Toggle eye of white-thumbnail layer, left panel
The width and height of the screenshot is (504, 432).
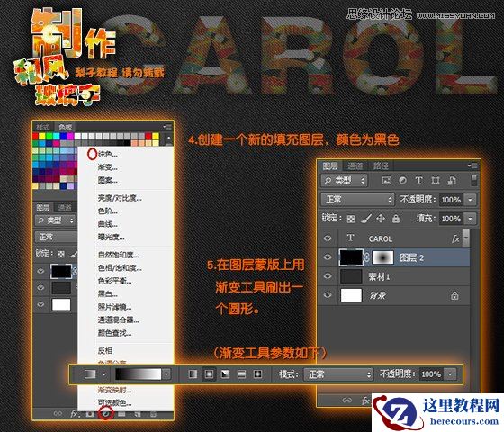pos(40,304)
